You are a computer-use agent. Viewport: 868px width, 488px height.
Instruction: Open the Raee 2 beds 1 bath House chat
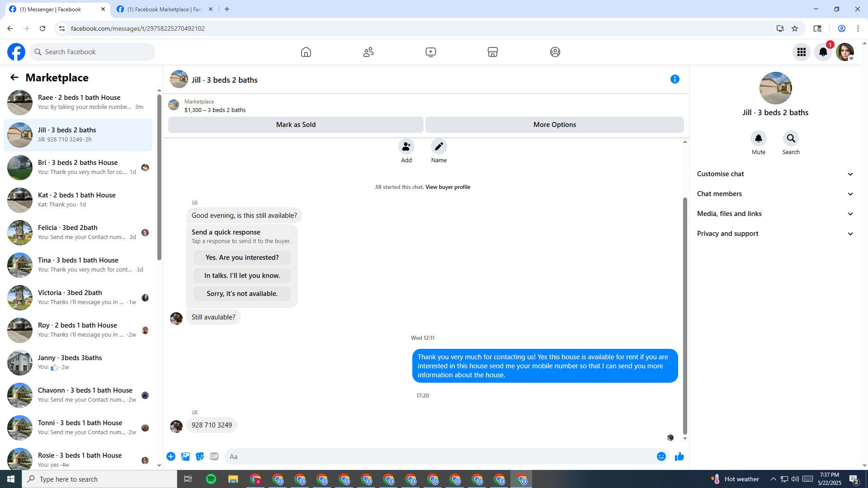pyautogui.click(x=78, y=102)
